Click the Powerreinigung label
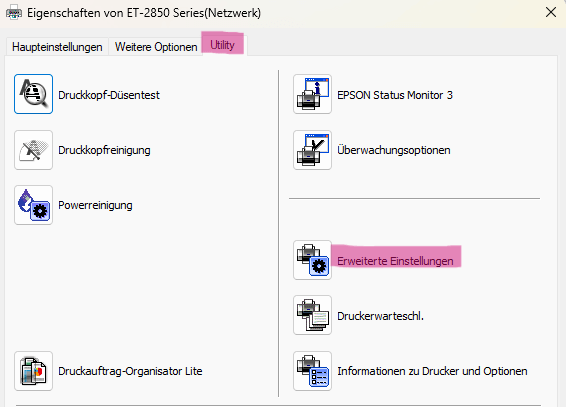This screenshot has height=407, width=566. coord(95,205)
